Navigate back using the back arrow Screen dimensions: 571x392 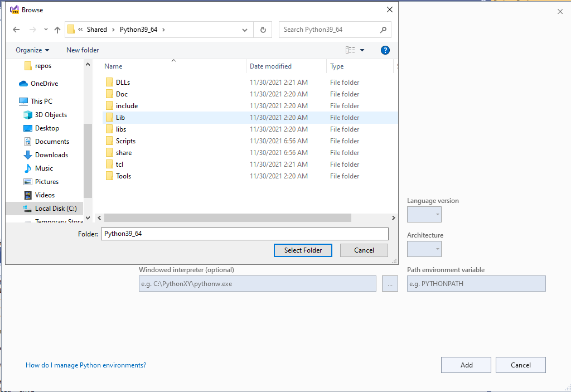click(x=16, y=29)
